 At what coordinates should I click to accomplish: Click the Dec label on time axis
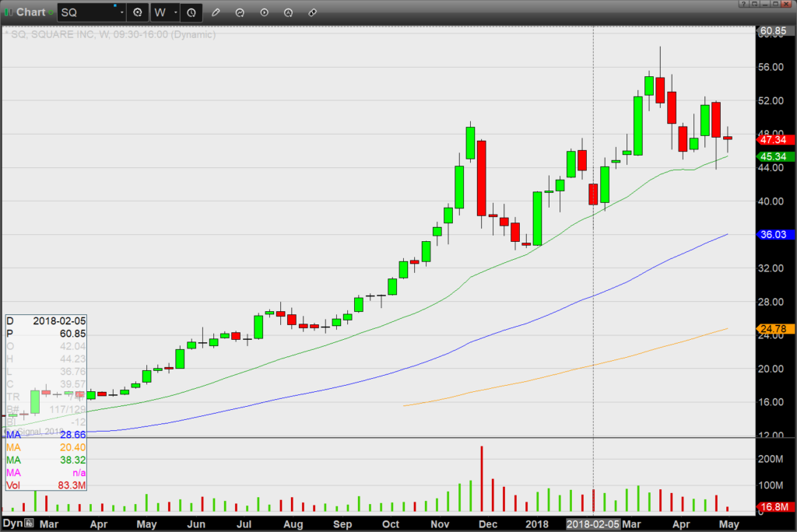[x=488, y=524]
